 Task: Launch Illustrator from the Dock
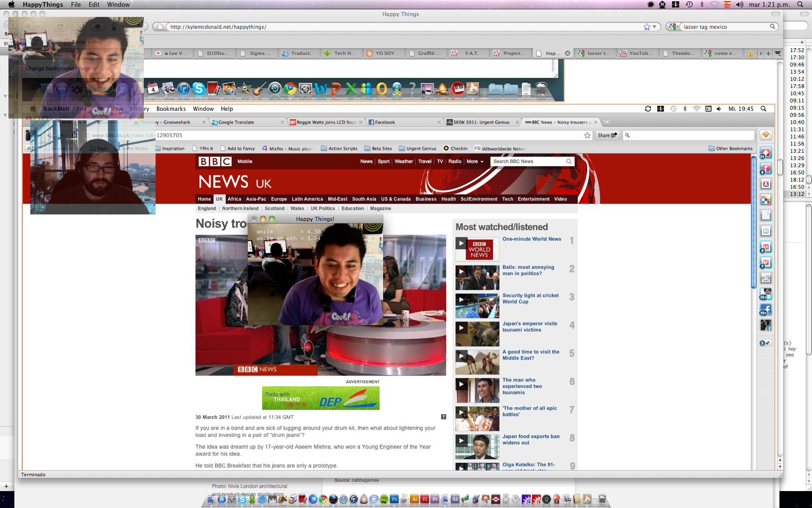click(414, 499)
